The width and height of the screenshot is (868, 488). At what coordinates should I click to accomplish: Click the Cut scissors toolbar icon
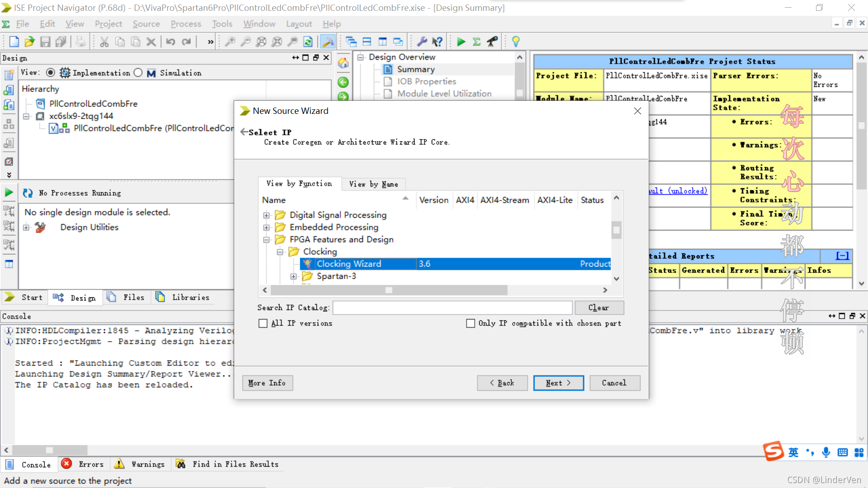104,42
